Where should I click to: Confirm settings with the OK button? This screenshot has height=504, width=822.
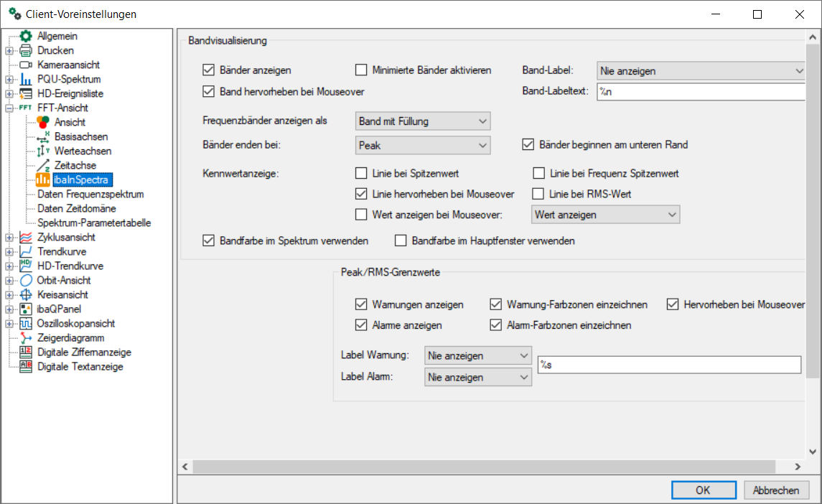coord(703,490)
